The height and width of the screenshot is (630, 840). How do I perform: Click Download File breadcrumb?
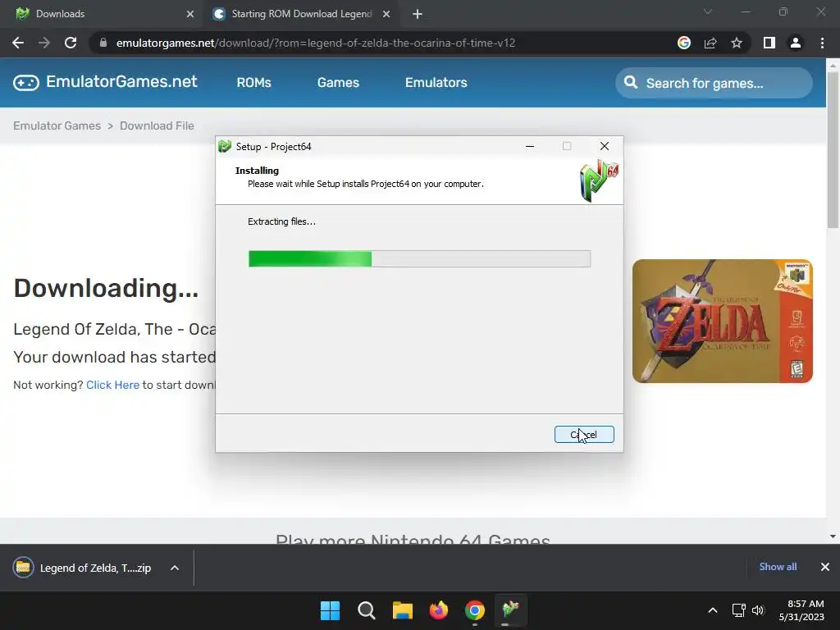point(157,126)
